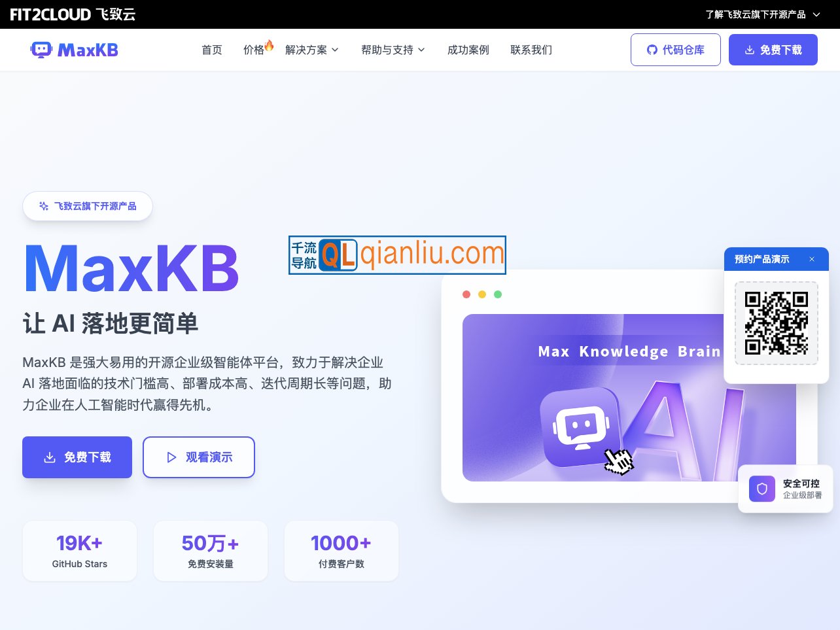Click the 19K+ GitHub Stars card
The height and width of the screenshot is (630, 840).
(x=79, y=551)
